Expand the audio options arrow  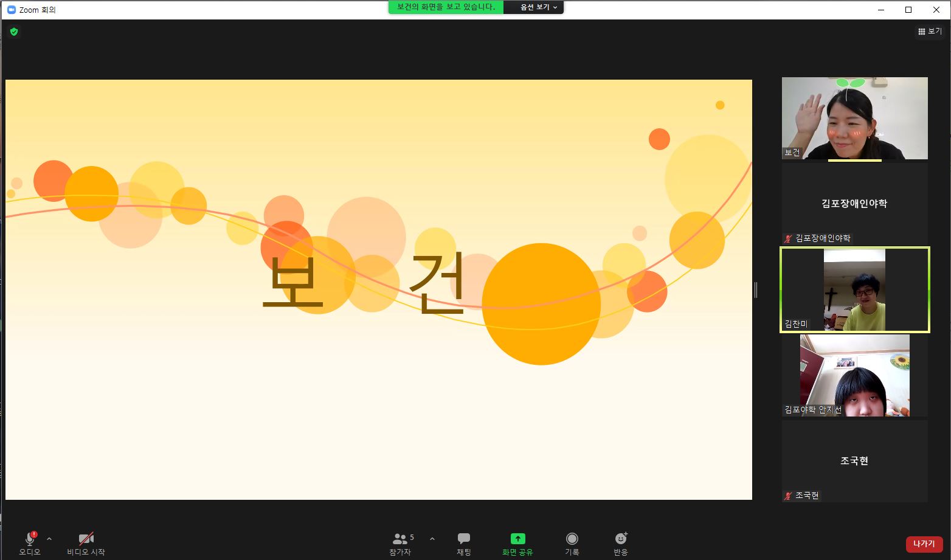[49, 539]
